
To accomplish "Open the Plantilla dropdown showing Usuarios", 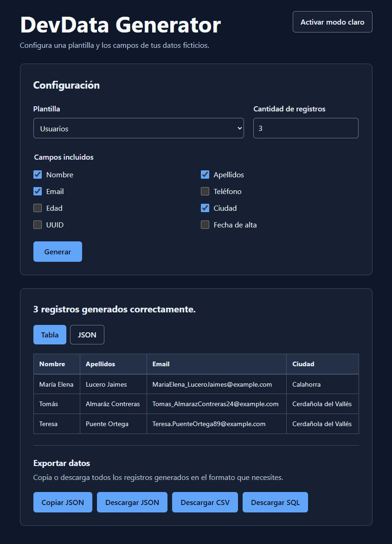I will [139, 128].
